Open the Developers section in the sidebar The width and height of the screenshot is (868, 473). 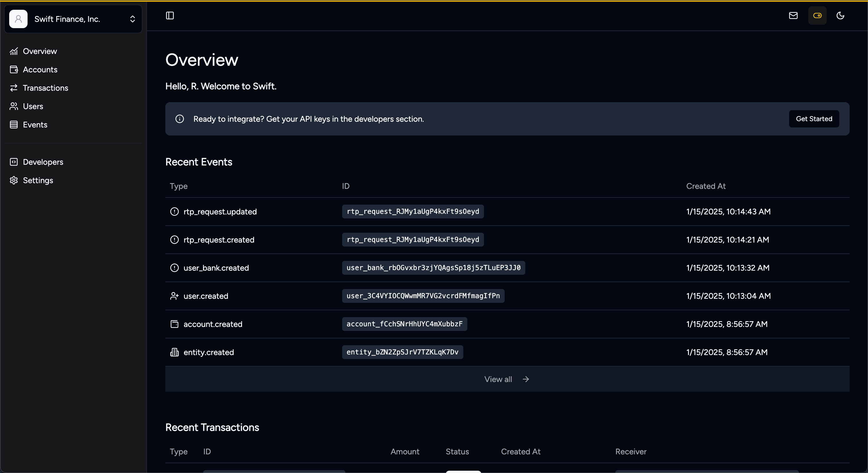tap(43, 162)
